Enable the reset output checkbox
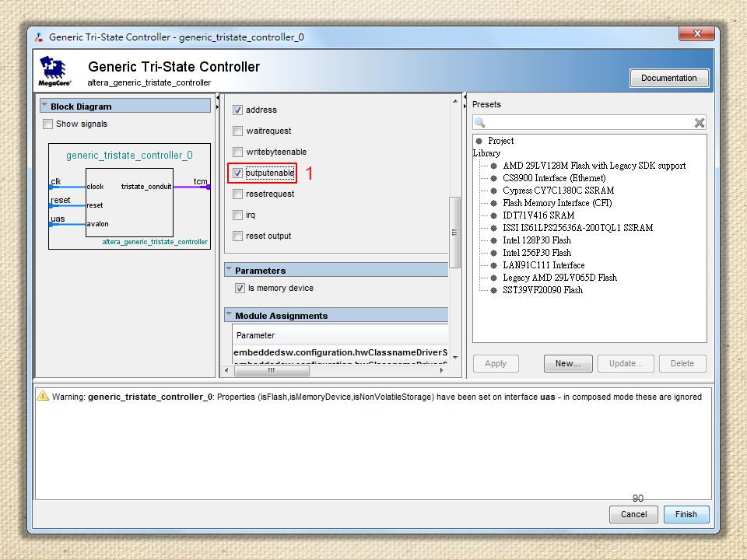747x560 pixels. coord(238,236)
